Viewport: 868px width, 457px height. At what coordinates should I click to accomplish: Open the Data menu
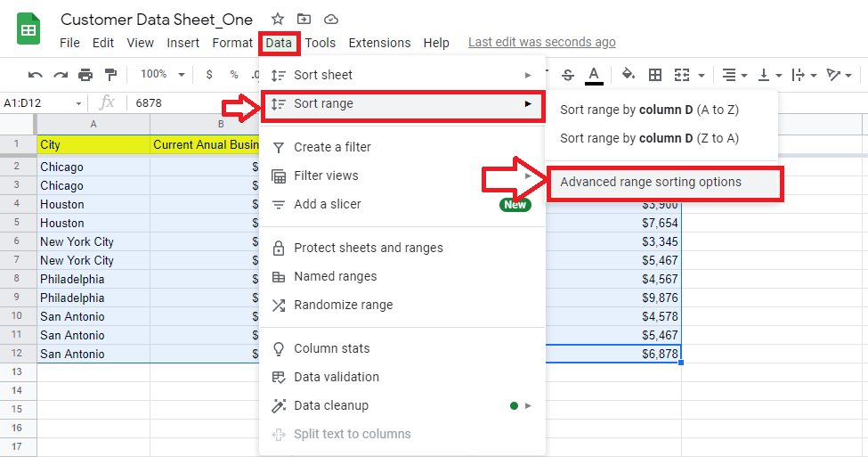pyautogui.click(x=279, y=43)
